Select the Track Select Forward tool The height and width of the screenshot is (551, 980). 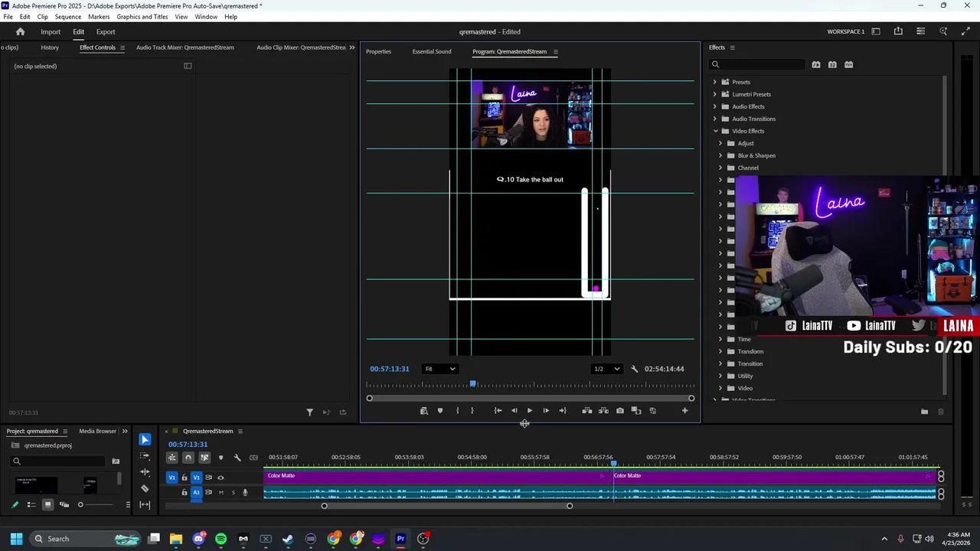click(x=145, y=455)
